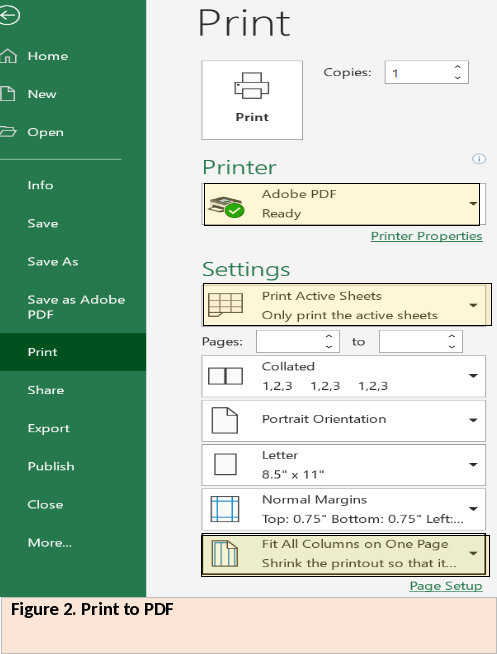The width and height of the screenshot is (497, 654).
Task: Click the large Print printer button
Action: 252,100
